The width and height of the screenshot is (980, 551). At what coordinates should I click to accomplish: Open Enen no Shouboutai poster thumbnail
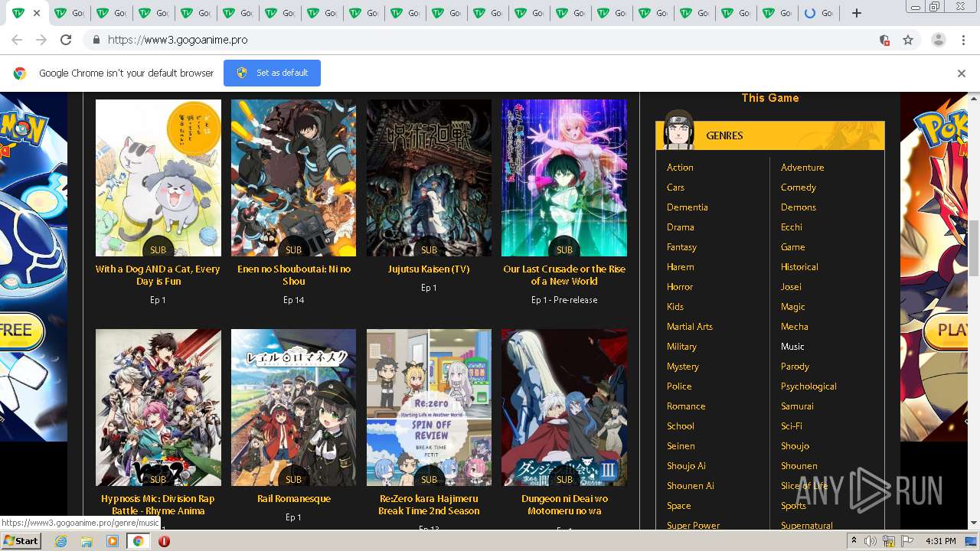(x=294, y=178)
